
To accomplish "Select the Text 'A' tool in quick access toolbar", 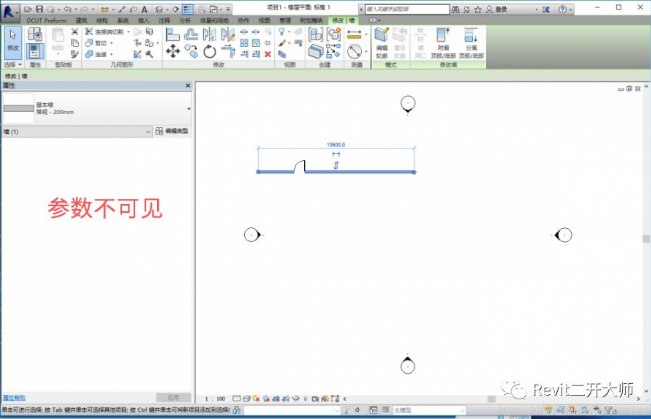I will (x=144, y=9).
